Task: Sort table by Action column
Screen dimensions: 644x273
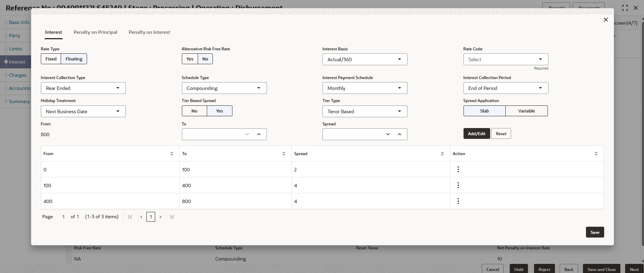Action: point(596,154)
